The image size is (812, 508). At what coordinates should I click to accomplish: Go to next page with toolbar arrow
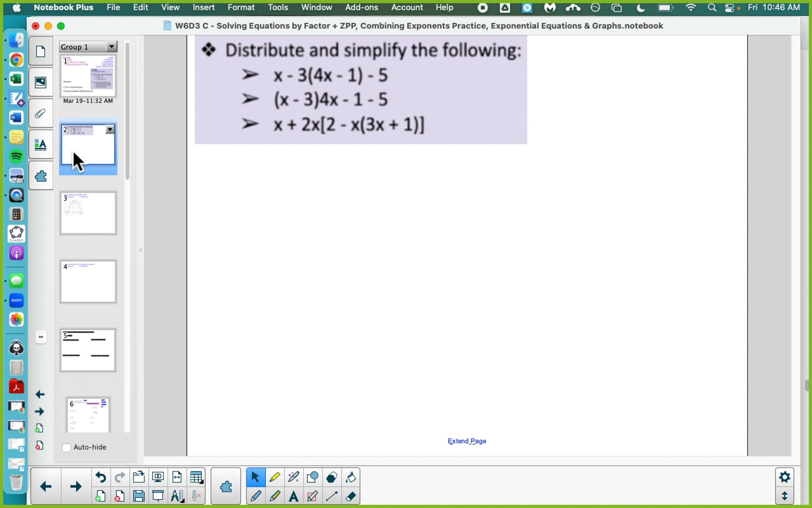[x=76, y=487]
